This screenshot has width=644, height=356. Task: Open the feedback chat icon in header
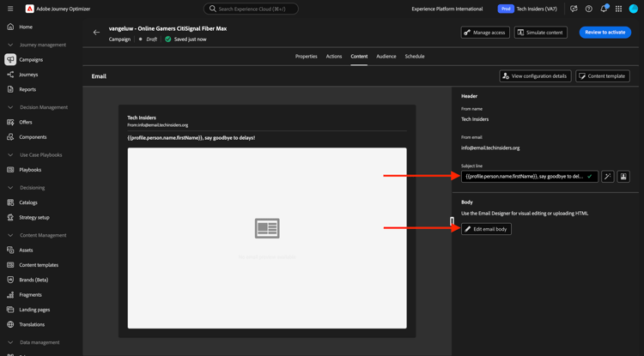click(x=574, y=9)
